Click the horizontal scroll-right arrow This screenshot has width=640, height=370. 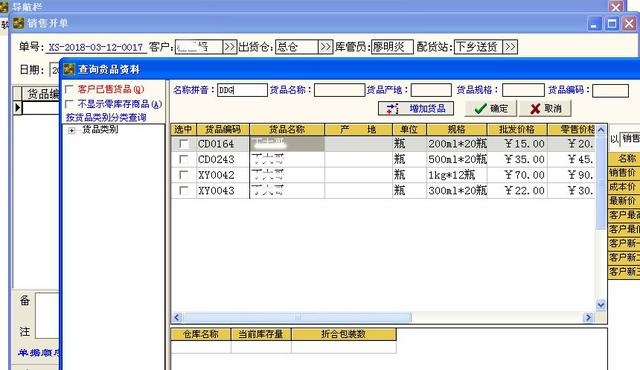(x=588, y=317)
